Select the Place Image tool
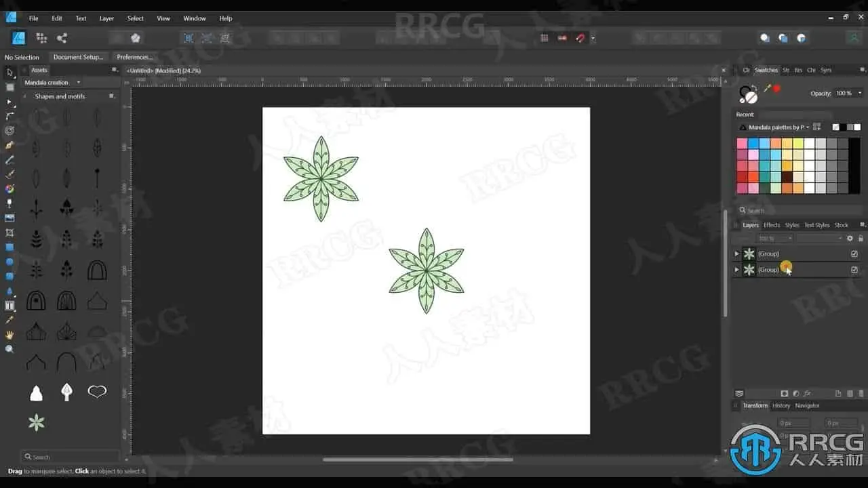Screen dimensions: 868x488 point(9,218)
